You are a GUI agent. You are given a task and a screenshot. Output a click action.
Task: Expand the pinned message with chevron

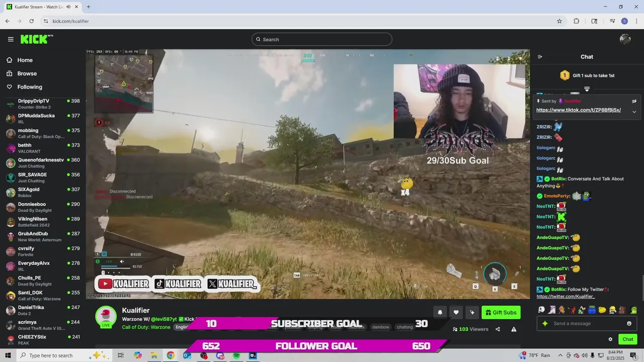coord(634,112)
